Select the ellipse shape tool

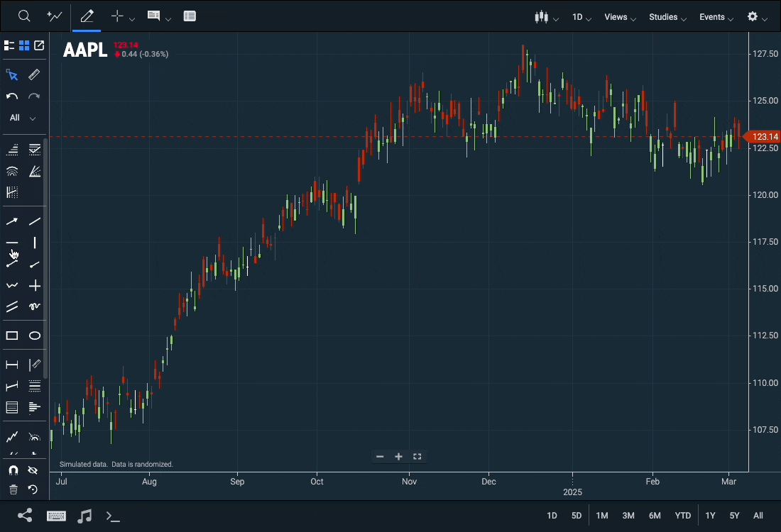(34, 336)
